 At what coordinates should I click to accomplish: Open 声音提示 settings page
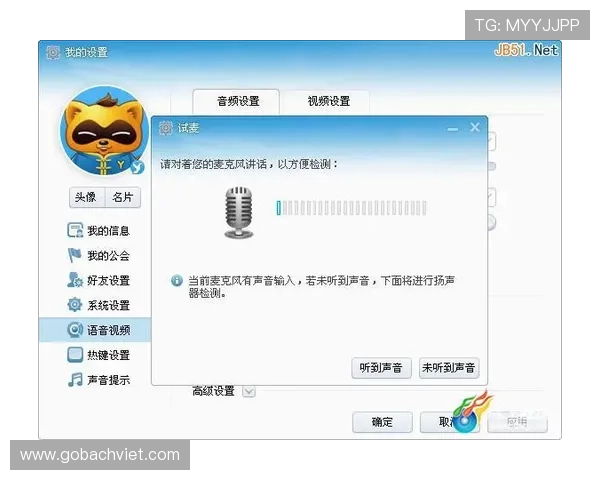tap(98, 380)
